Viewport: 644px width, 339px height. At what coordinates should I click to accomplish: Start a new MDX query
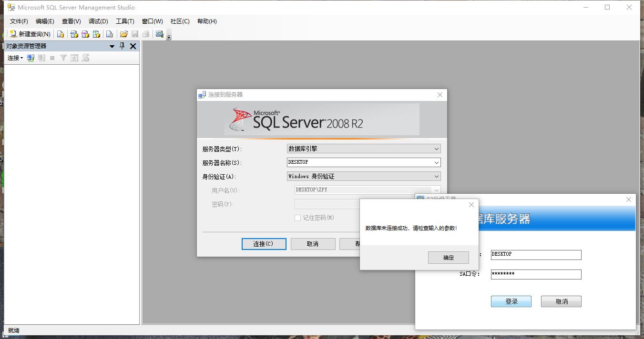pyautogui.click(x=74, y=34)
